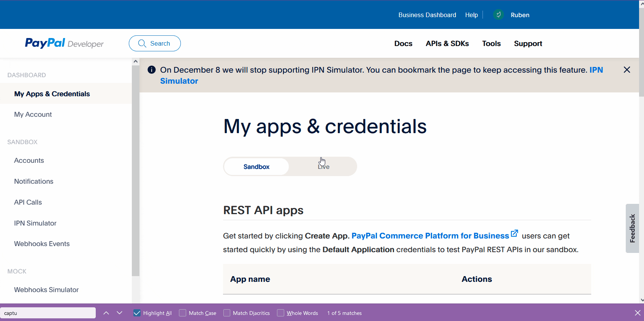Switch to the Live environment toggle

tap(323, 167)
